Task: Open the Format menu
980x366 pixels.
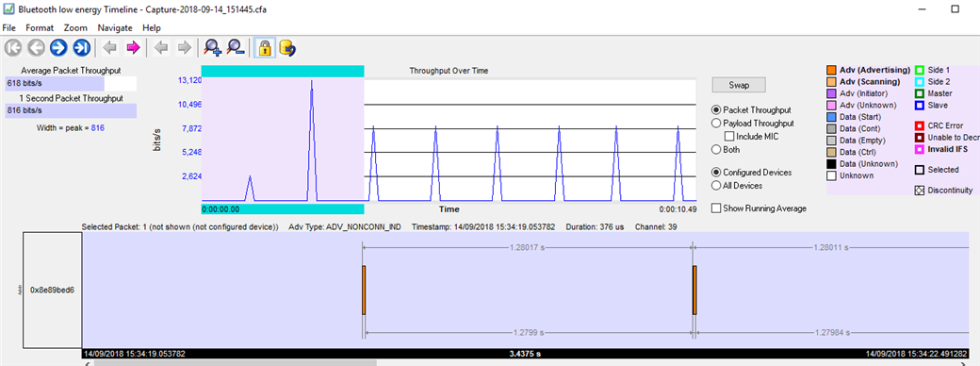Action: coord(40,28)
